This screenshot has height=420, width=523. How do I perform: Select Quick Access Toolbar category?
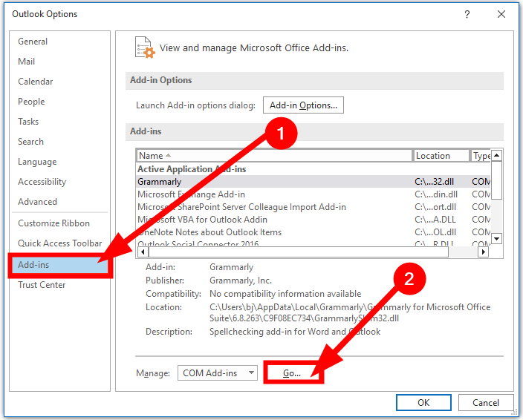59,243
